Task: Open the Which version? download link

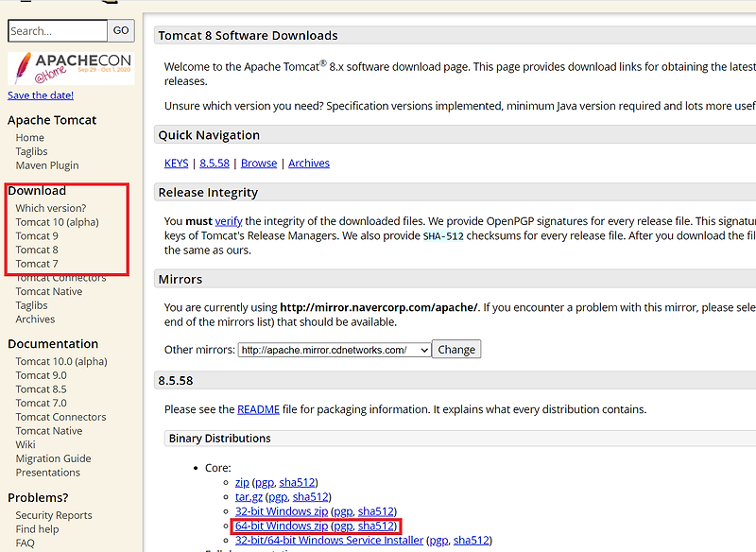Action: (x=51, y=208)
